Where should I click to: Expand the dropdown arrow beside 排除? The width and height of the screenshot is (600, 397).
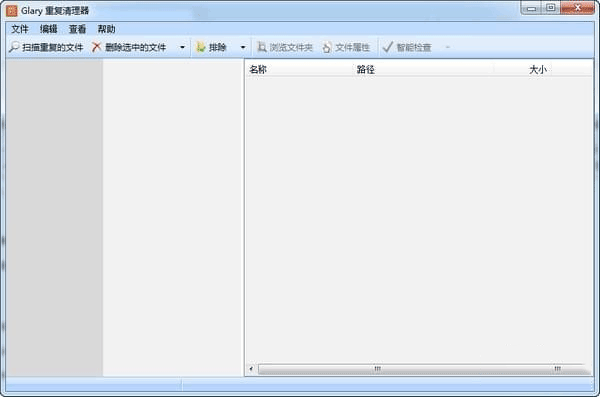click(243, 47)
